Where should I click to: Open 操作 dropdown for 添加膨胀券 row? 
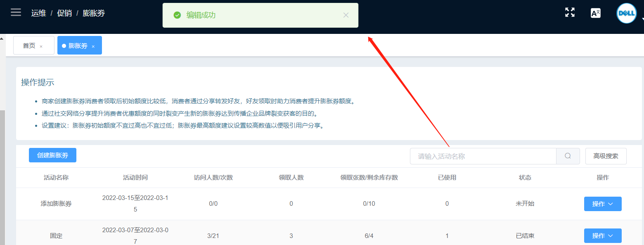(x=603, y=204)
